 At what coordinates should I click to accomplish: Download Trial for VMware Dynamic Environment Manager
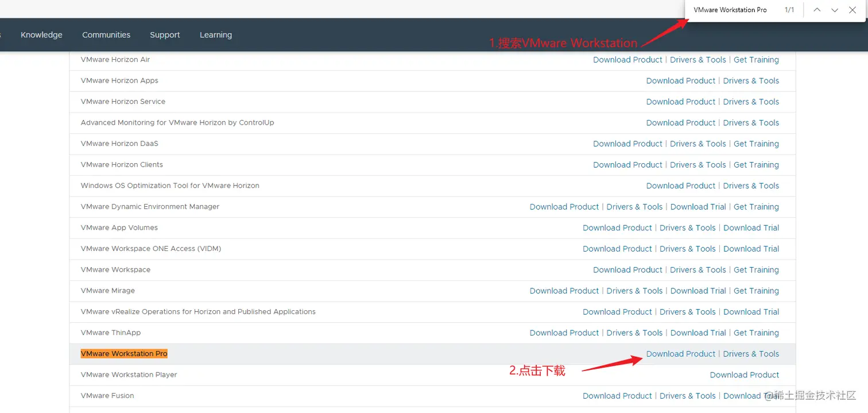[x=698, y=207]
